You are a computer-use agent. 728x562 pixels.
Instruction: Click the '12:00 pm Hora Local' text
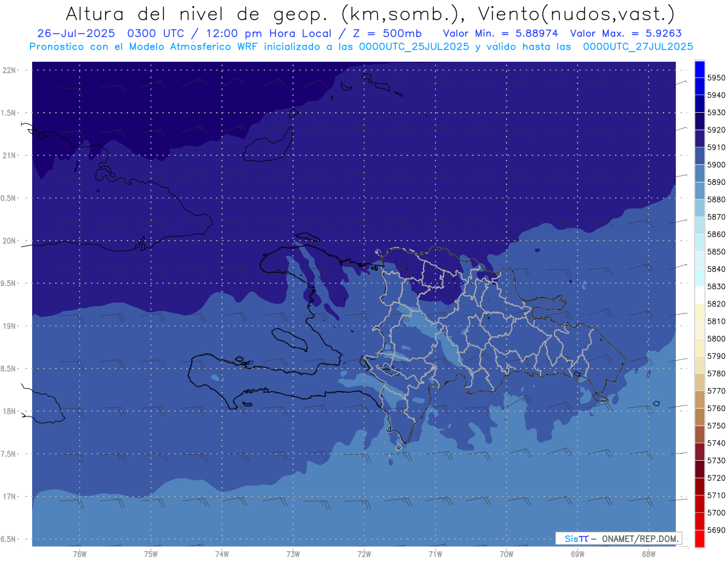point(269,33)
